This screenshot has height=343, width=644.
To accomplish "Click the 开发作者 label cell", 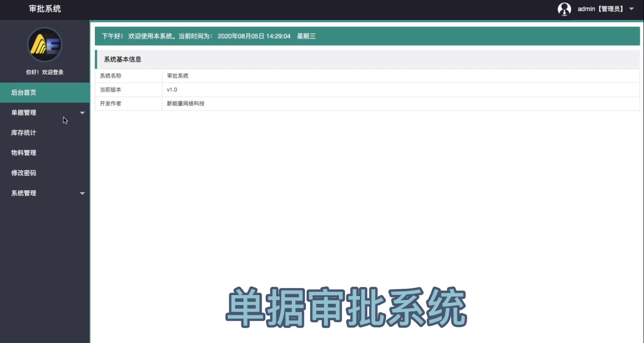I will (128, 104).
